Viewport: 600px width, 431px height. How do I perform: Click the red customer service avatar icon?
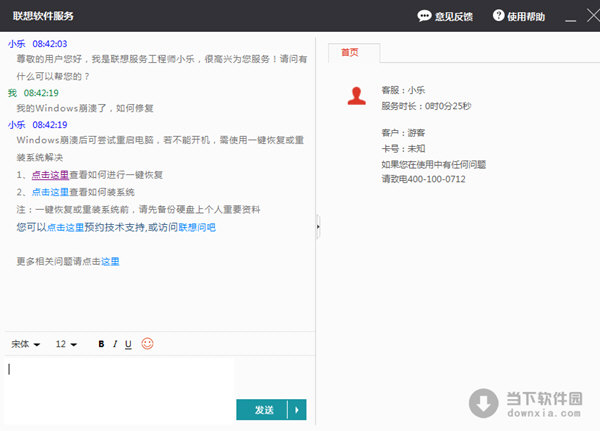coord(357,96)
